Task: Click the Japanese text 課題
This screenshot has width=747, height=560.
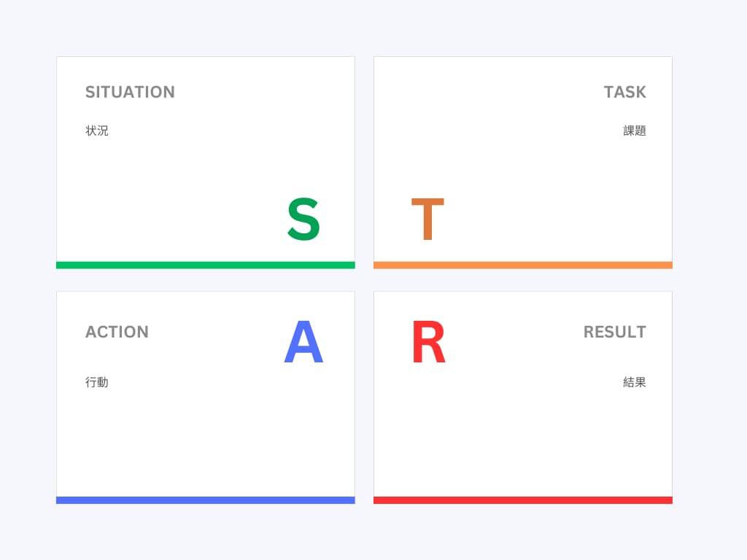Action: tap(635, 131)
